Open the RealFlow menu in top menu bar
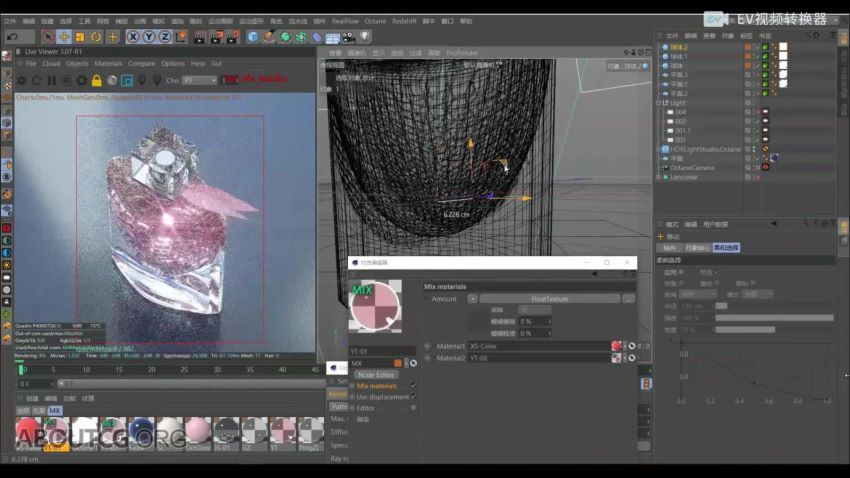 pos(345,21)
